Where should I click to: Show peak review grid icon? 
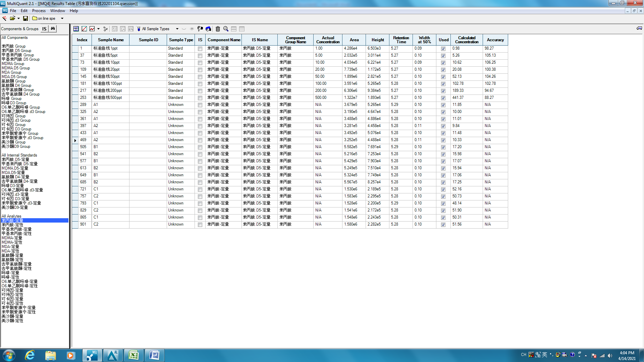pos(76,29)
